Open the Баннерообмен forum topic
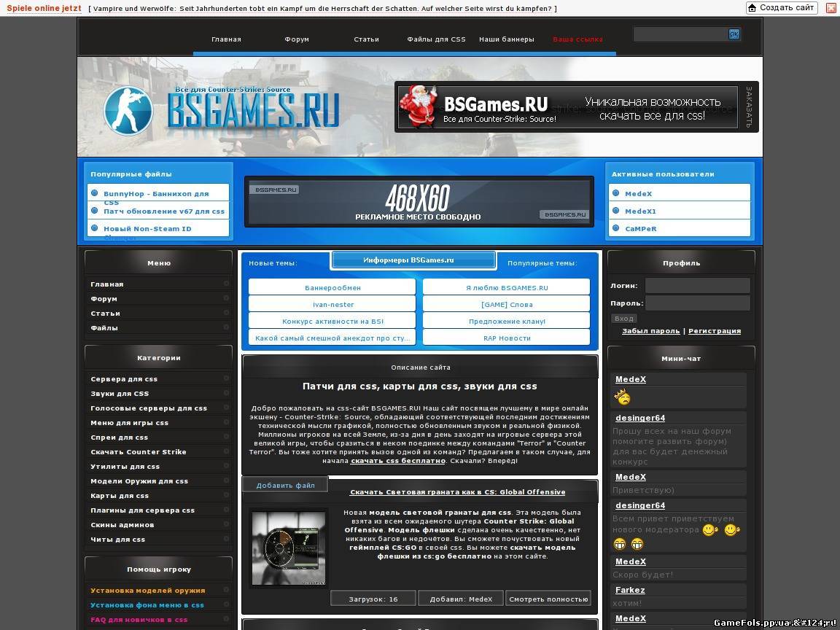The height and width of the screenshot is (630, 840). 332,288
